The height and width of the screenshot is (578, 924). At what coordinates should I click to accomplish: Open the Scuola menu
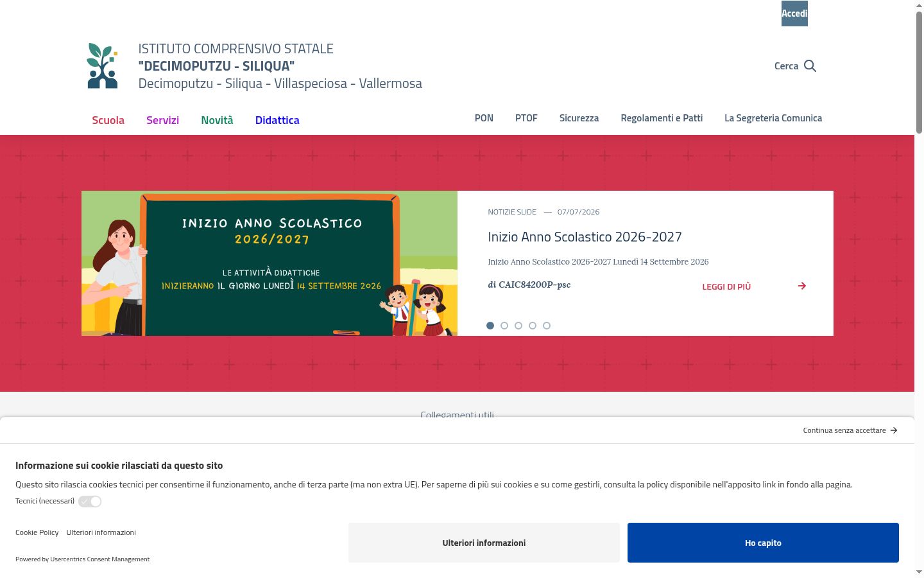point(108,120)
